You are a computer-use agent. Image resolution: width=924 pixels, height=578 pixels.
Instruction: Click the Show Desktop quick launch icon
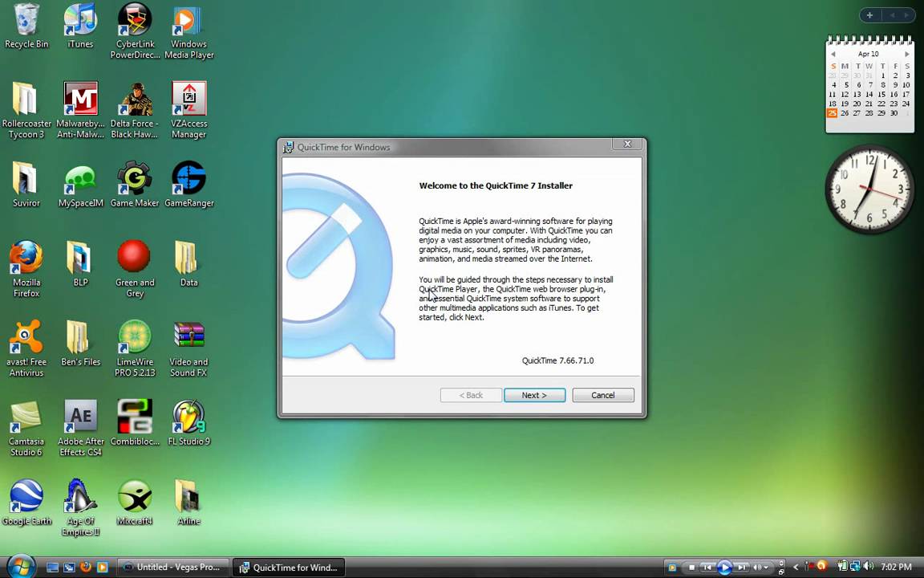tap(52, 568)
